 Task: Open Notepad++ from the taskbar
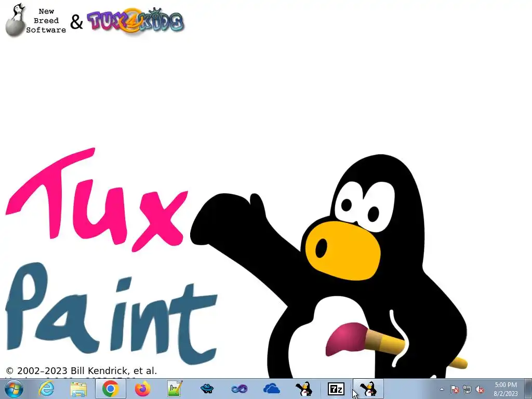click(175, 389)
